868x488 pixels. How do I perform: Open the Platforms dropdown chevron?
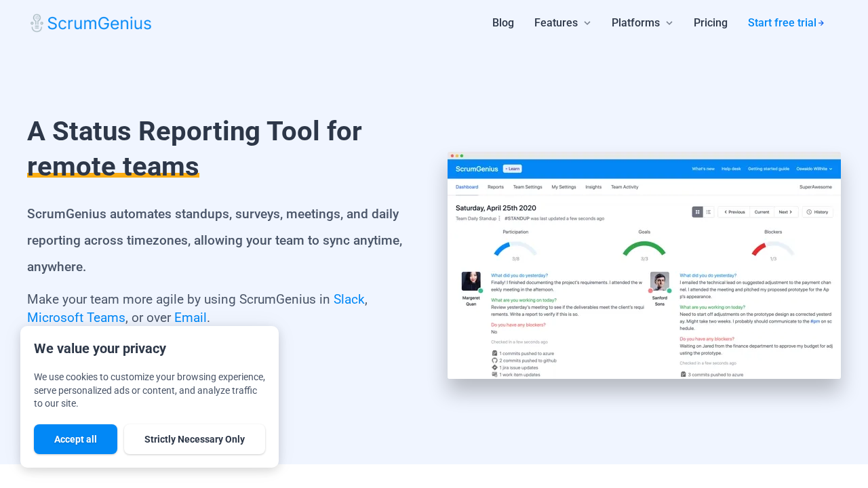(x=669, y=23)
